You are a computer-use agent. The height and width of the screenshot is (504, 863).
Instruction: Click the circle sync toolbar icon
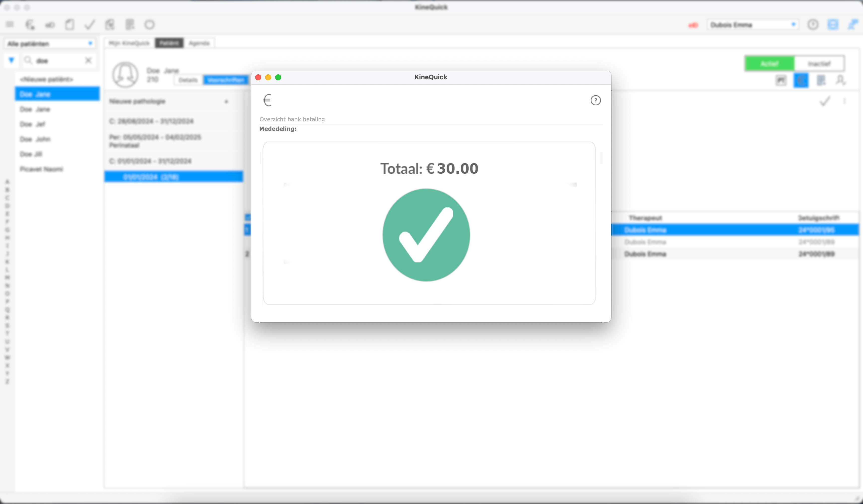[150, 25]
